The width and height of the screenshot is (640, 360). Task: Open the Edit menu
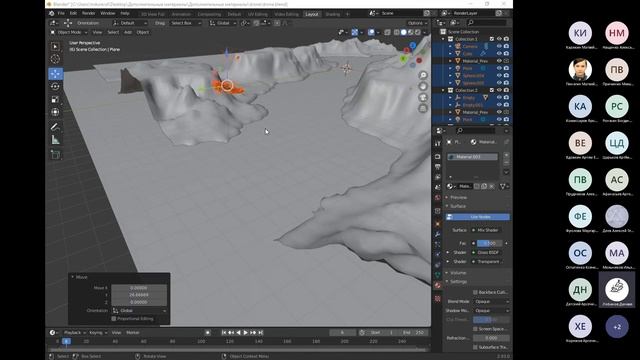73,13
